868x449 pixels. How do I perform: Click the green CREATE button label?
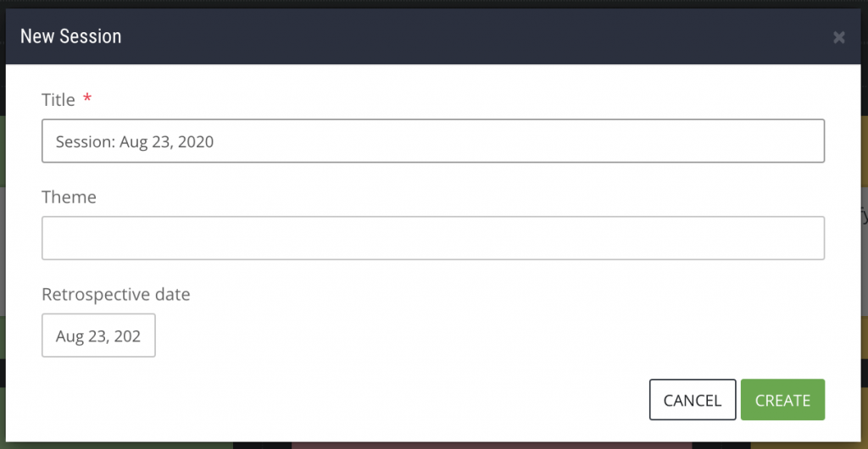click(782, 401)
